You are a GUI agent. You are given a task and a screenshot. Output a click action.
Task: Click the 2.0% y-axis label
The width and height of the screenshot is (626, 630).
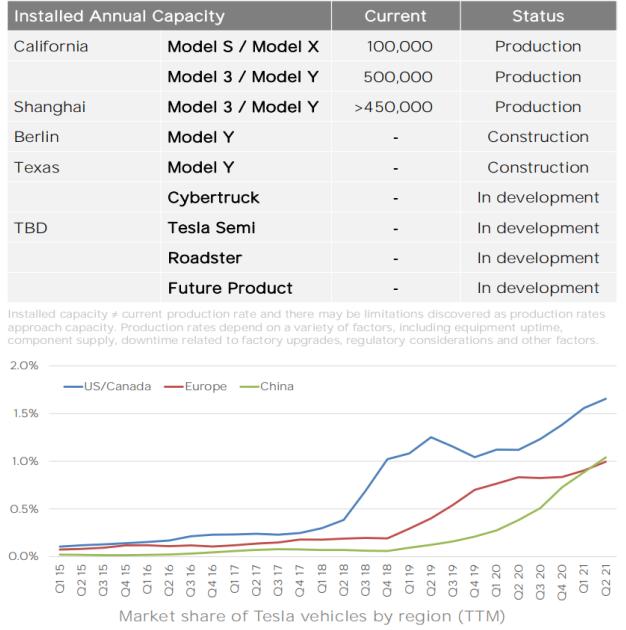23,365
